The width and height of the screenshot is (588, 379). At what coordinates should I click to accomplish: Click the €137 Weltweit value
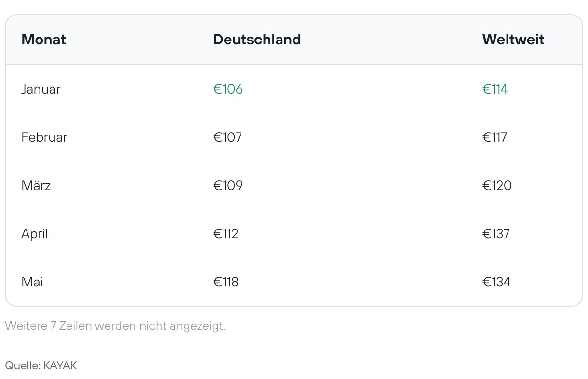coord(496,234)
